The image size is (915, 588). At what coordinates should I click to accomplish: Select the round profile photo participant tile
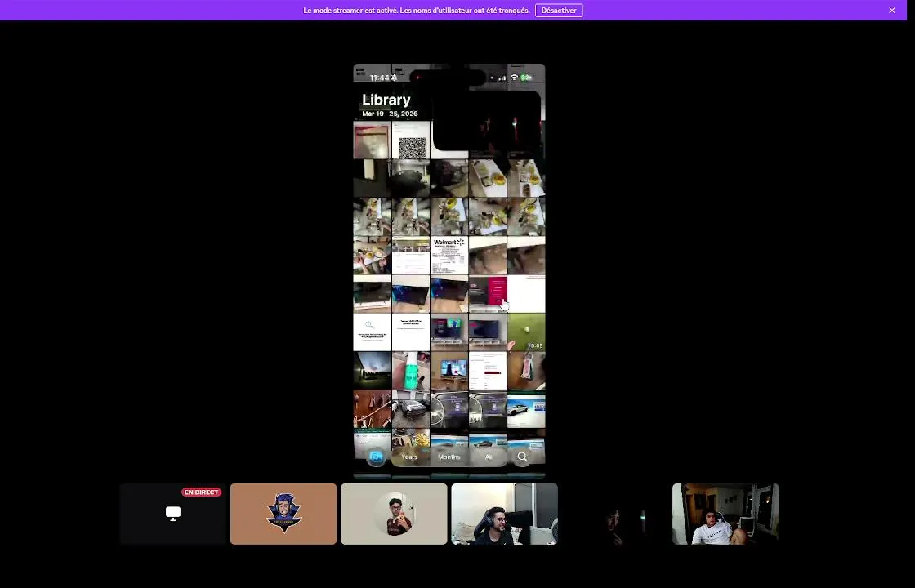[x=394, y=514]
